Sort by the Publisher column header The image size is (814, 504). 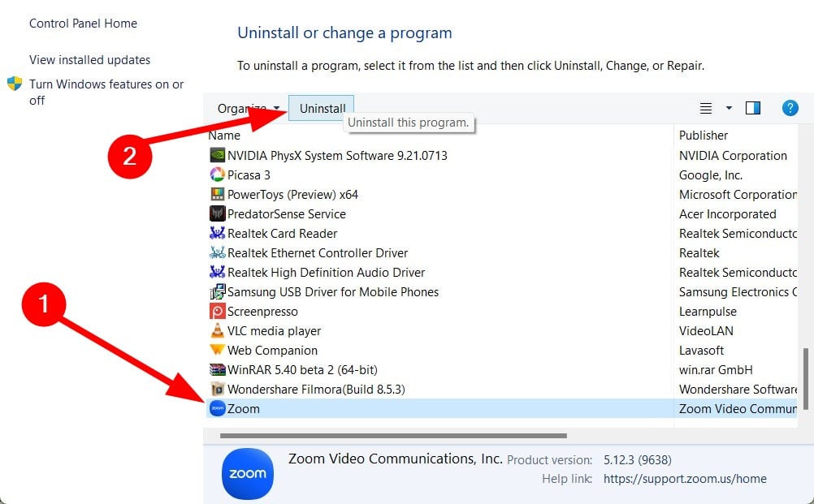(x=704, y=136)
